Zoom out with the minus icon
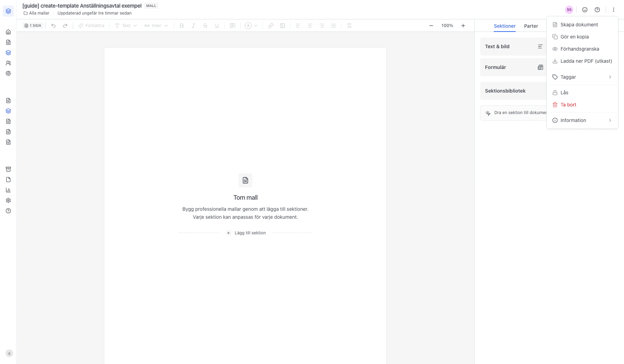 pyautogui.click(x=431, y=26)
